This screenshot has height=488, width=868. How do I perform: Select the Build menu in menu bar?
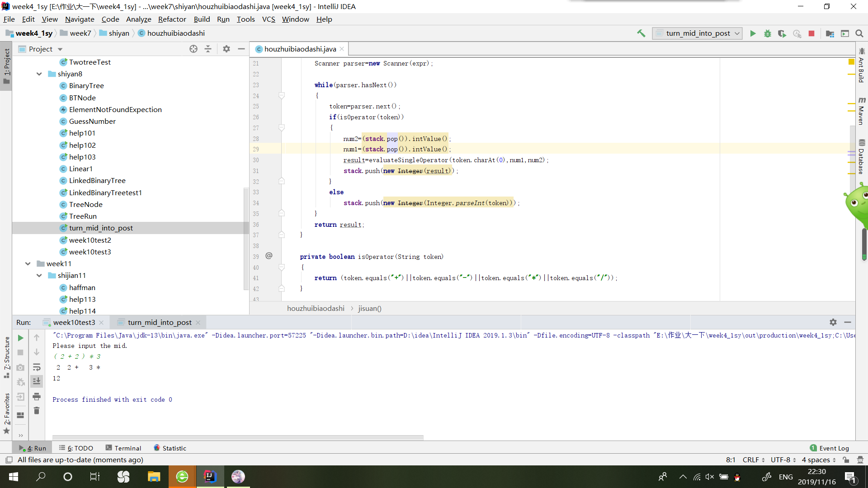coord(202,19)
